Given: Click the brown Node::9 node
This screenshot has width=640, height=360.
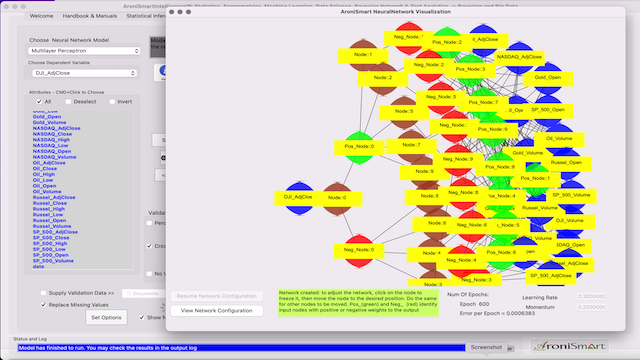Looking at the screenshot, I should [x=424, y=172].
